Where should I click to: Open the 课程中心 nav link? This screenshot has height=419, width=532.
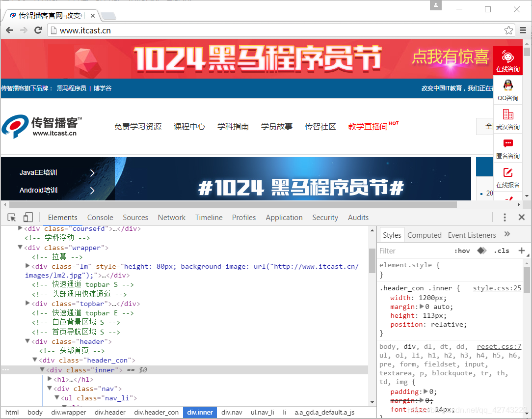click(x=189, y=127)
